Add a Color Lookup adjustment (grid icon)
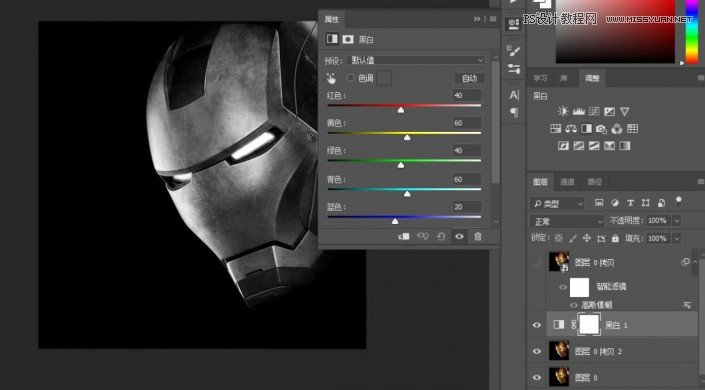The image size is (705, 390). 633,129
